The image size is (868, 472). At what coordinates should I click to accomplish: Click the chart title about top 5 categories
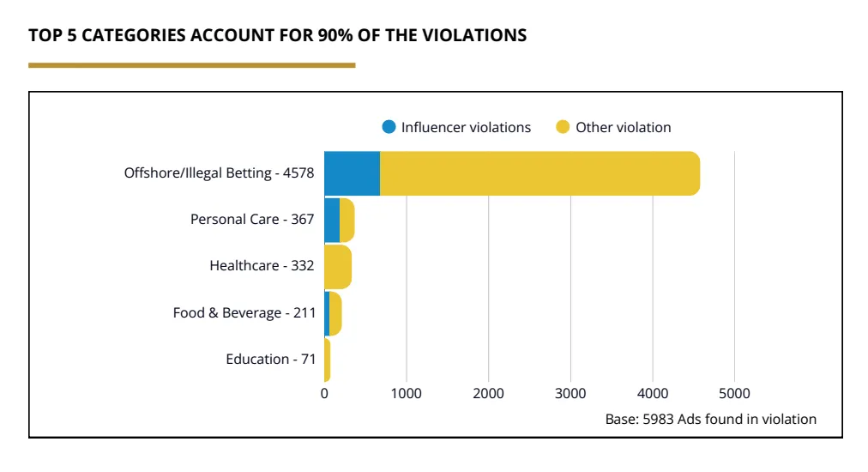pyautogui.click(x=277, y=35)
